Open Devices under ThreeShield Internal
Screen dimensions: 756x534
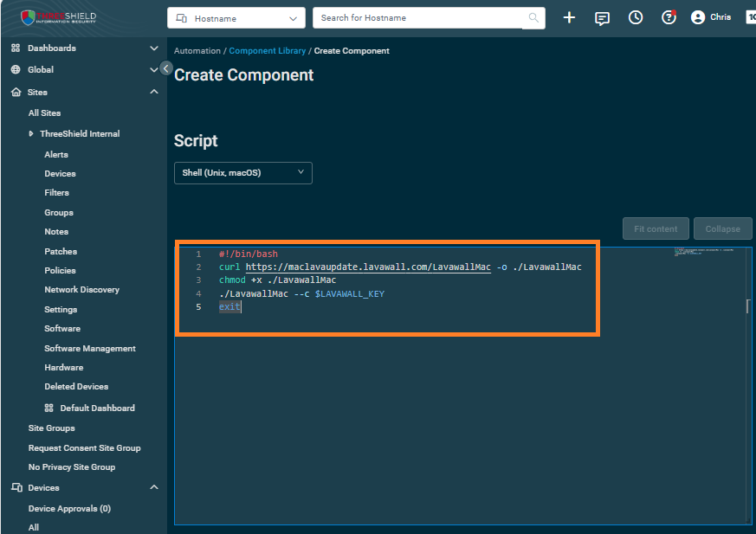click(x=61, y=173)
